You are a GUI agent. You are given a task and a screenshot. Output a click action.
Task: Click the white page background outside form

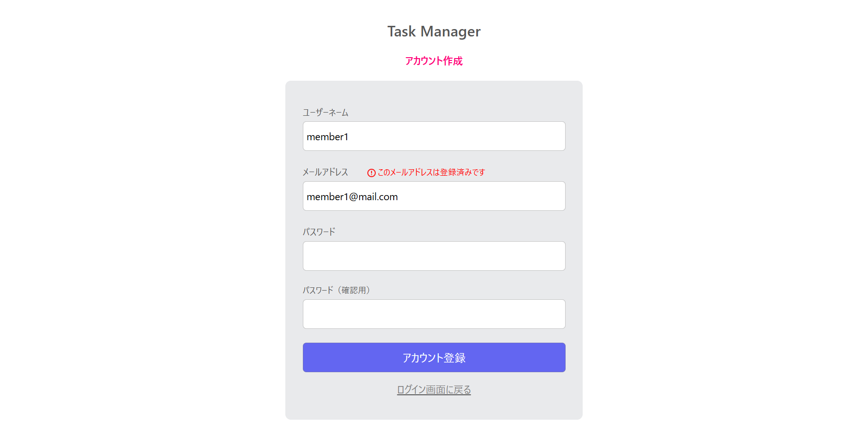point(138,231)
